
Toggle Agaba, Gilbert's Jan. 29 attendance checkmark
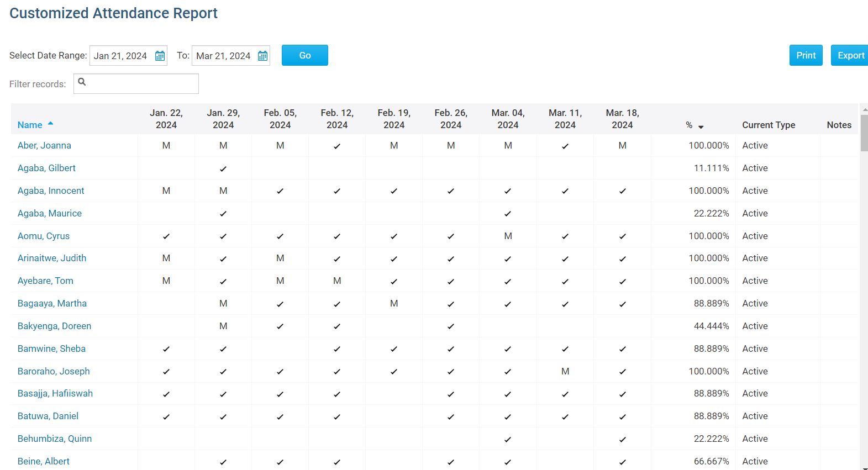point(223,169)
